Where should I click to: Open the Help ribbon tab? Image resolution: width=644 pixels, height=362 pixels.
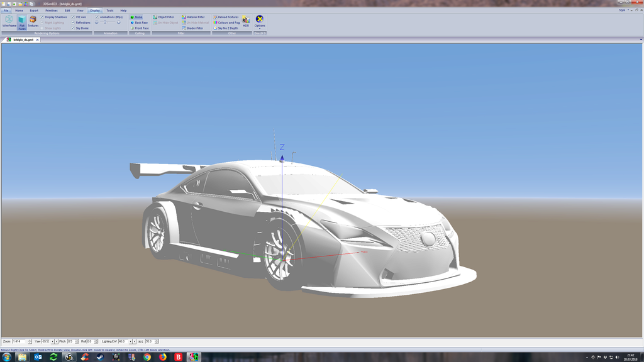pyautogui.click(x=123, y=10)
